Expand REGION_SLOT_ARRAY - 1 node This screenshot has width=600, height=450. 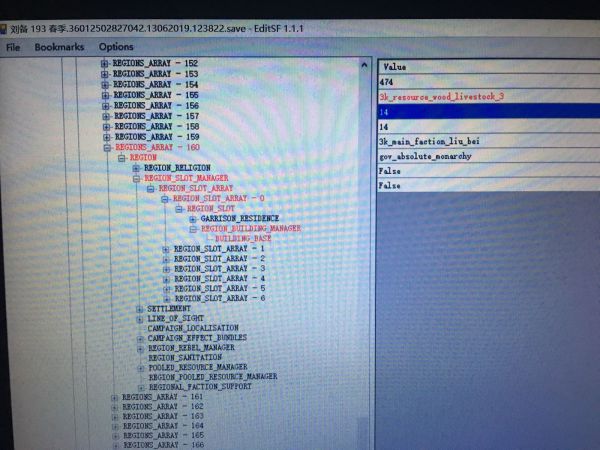[x=166, y=249]
